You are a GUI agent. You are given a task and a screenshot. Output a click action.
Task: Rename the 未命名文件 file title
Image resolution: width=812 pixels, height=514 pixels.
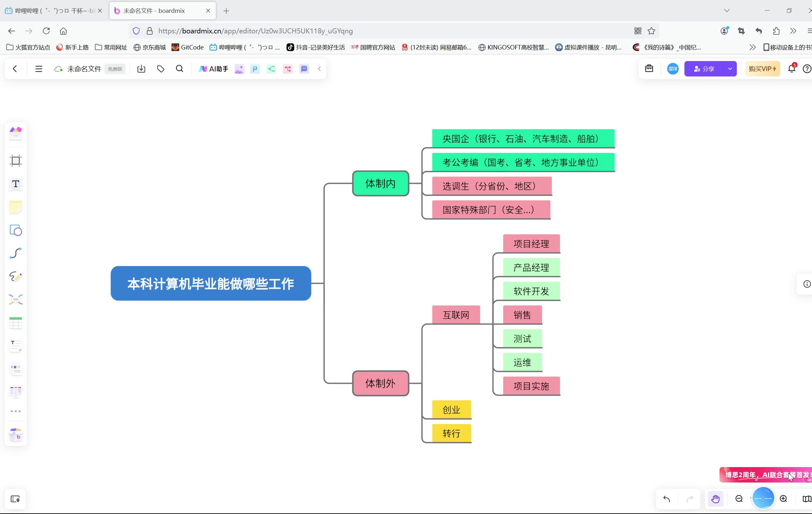coord(84,69)
